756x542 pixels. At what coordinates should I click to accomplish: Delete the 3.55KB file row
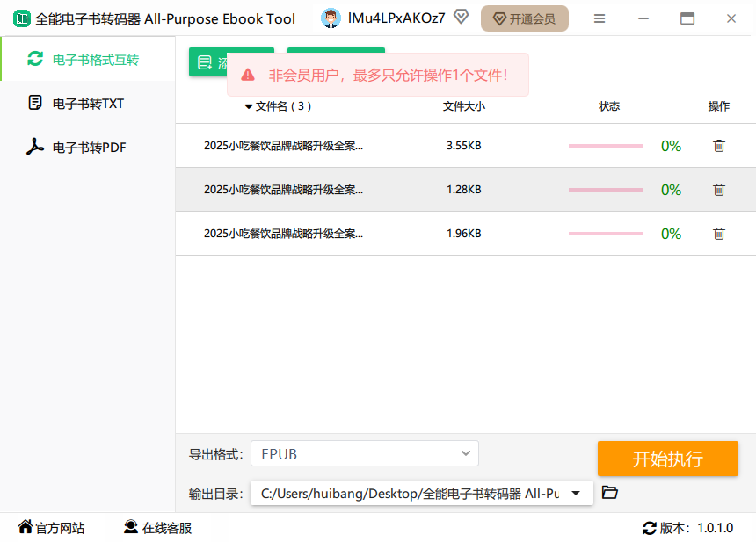[x=718, y=146]
